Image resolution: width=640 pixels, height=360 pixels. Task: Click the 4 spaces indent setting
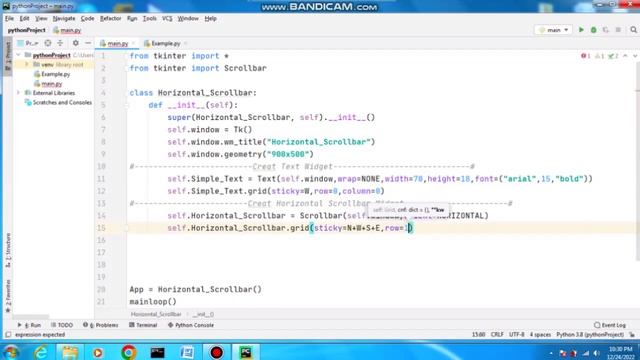[540, 335]
